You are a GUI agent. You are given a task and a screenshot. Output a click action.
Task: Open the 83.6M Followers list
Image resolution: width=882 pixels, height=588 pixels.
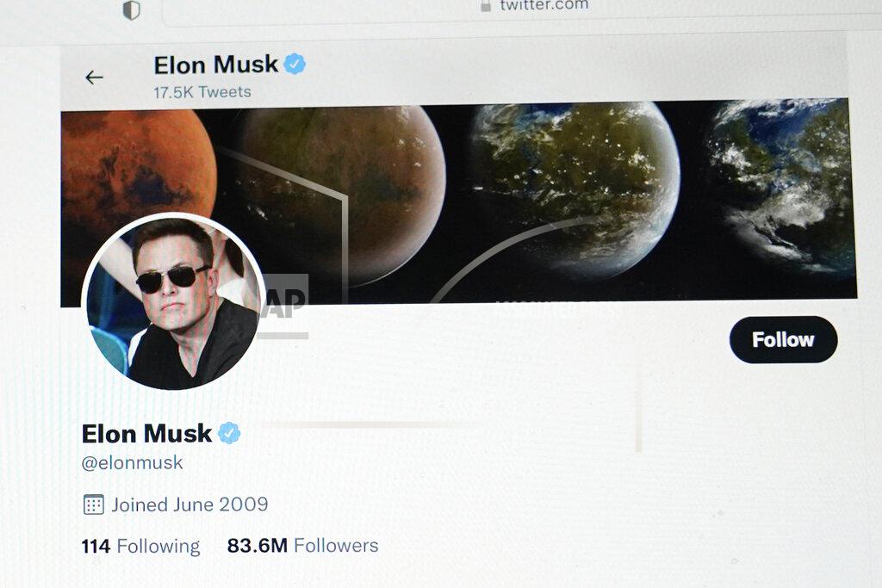pos(302,545)
